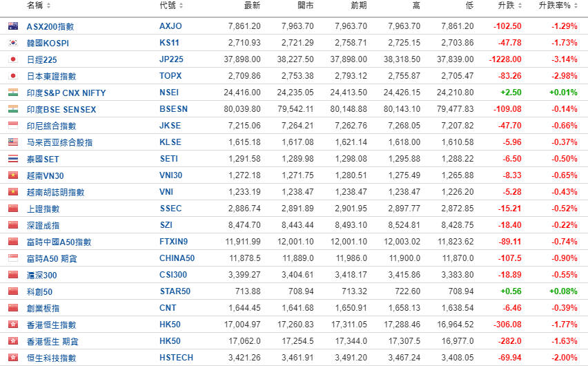This screenshot has width=588, height=366.
Task: Click the 前期 column header
Action: click(x=358, y=6)
